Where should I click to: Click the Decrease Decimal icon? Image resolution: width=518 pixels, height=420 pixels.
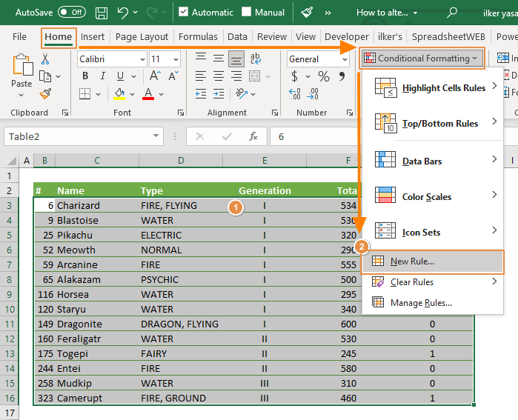click(x=313, y=94)
